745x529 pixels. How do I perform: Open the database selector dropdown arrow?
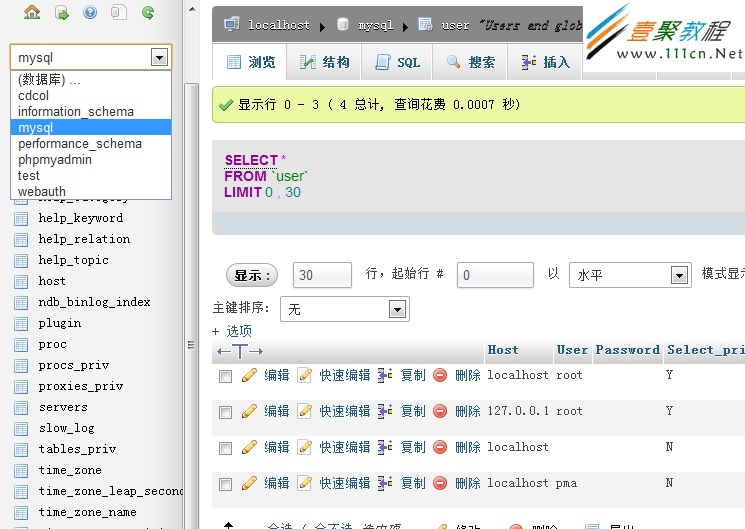pyautogui.click(x=159, y=58)
